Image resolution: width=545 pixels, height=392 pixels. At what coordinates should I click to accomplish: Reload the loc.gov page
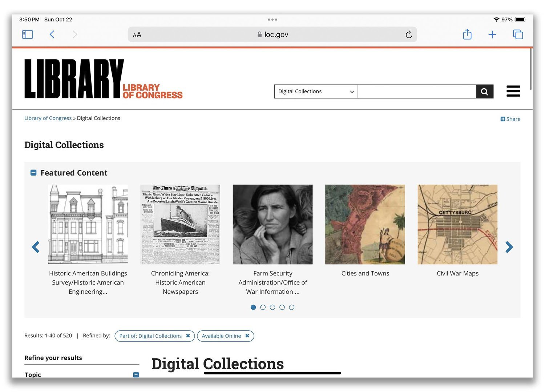[409, 34]
